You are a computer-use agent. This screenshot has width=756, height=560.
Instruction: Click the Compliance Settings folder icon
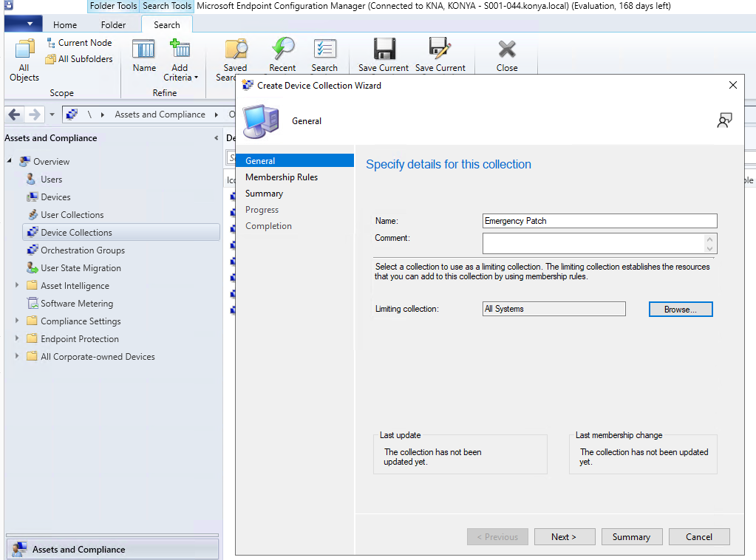[x=32, y=321]
